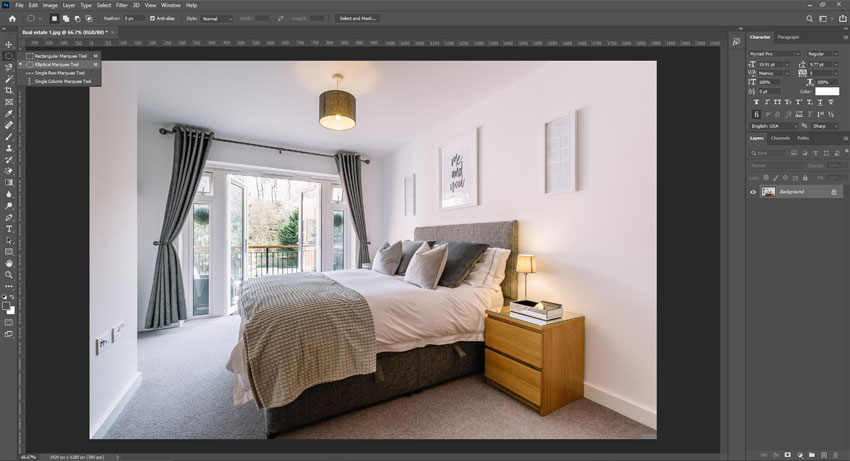Switch to the Paragraph tab
Image resolution: width=850 pixels, height=461 pixels.
coord(788,37)
